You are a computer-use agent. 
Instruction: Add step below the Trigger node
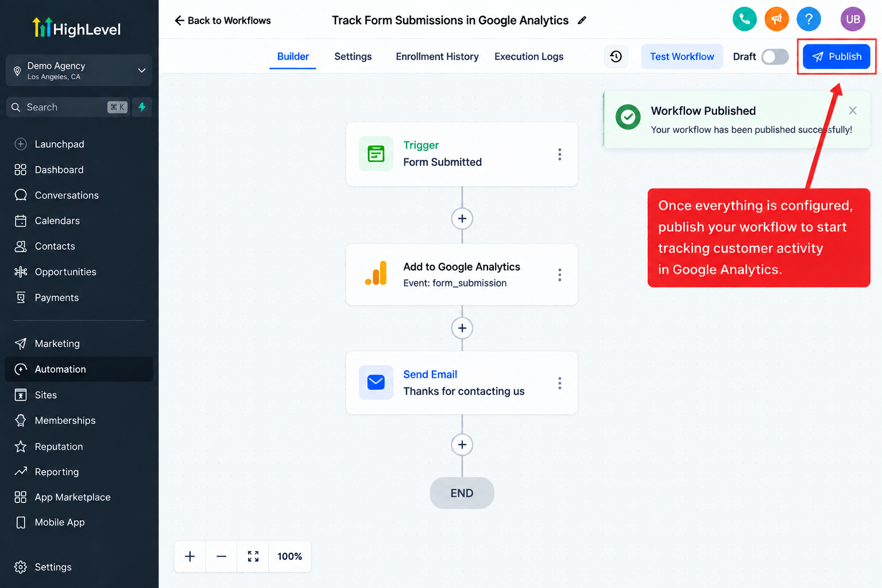click(462, 218)
